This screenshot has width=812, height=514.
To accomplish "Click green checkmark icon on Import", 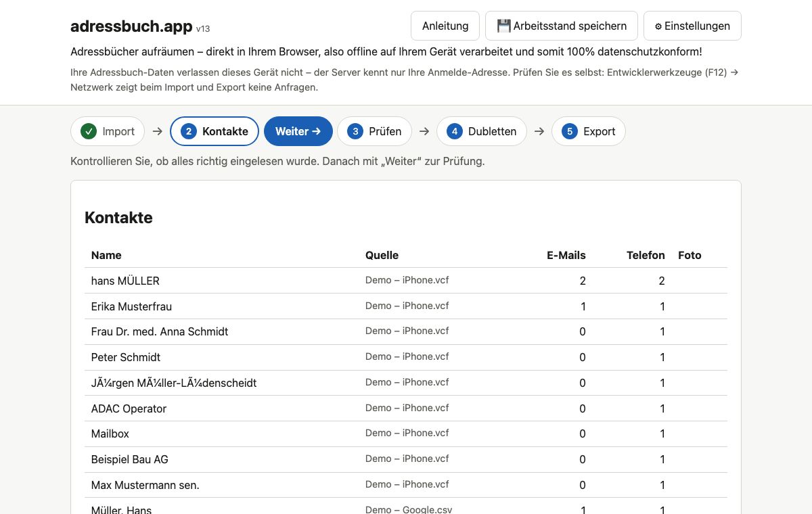I will point(89,131).
